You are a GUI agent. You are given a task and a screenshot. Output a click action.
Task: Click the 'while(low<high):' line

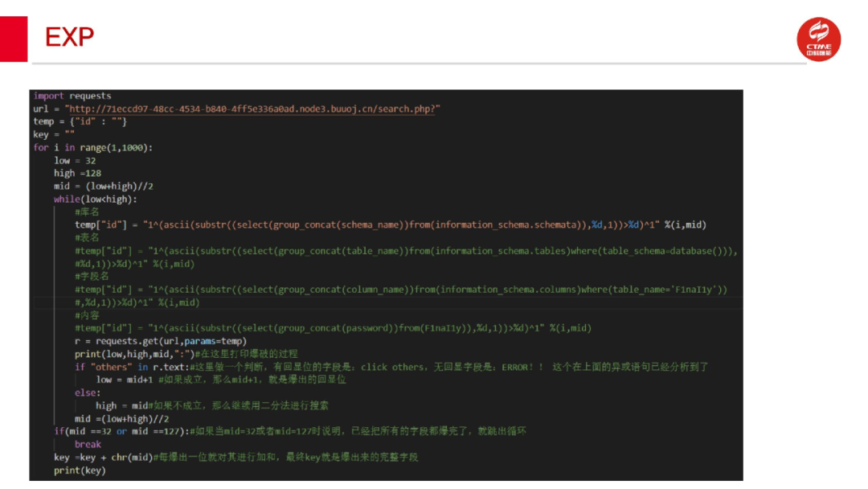tap(95, 199)
